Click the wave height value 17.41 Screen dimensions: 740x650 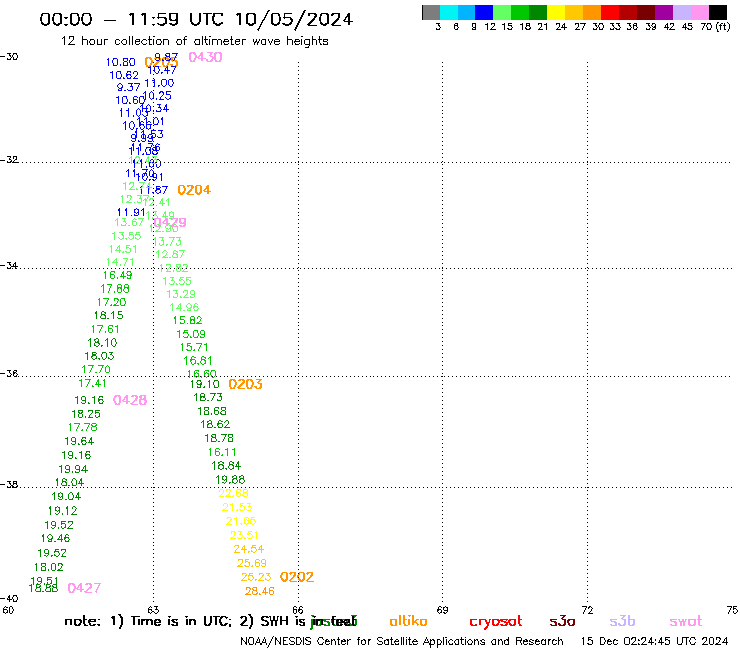(92, 383)
